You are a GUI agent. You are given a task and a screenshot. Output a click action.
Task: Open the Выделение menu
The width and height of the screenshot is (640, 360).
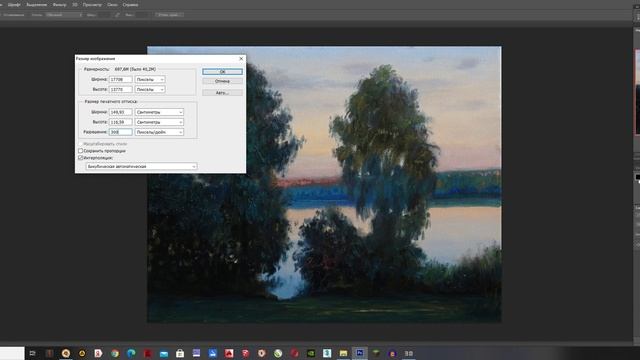[x=37, y=5]
